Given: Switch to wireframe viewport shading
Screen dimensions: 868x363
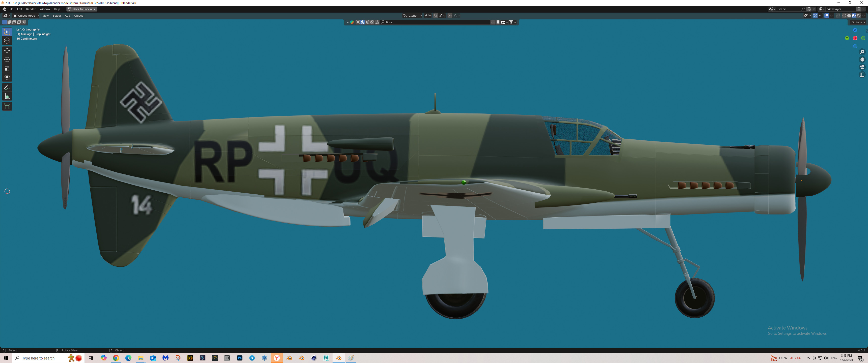Looking at the screenshot, I should tap(845, 16).
